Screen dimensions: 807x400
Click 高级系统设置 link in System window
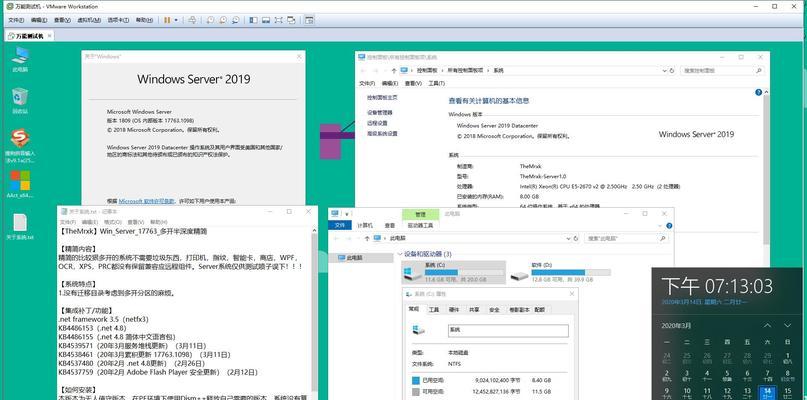click(x=382, y=133)
